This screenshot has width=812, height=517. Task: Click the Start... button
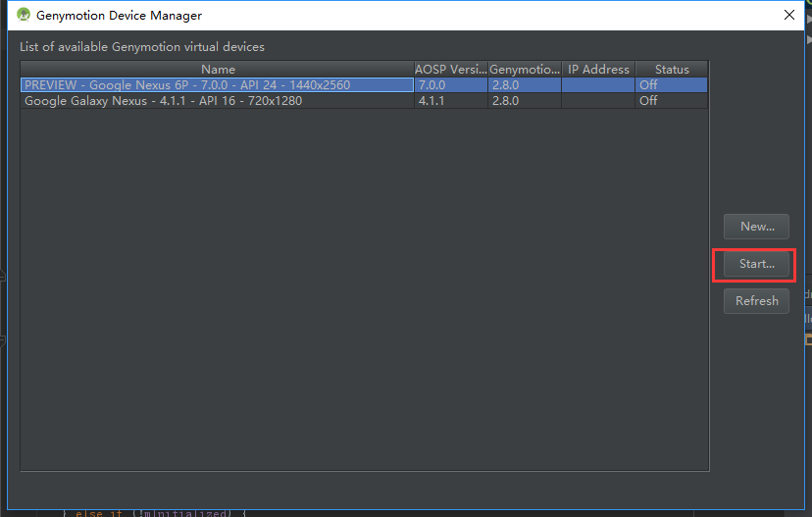click(756, 264)
